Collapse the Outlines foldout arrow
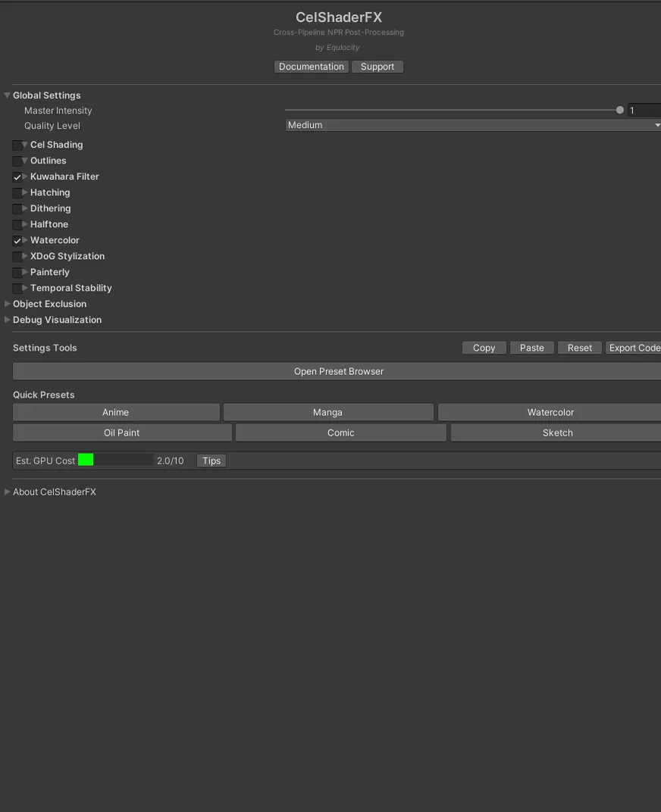The image size is (661, 812). (x=25, y=161)
